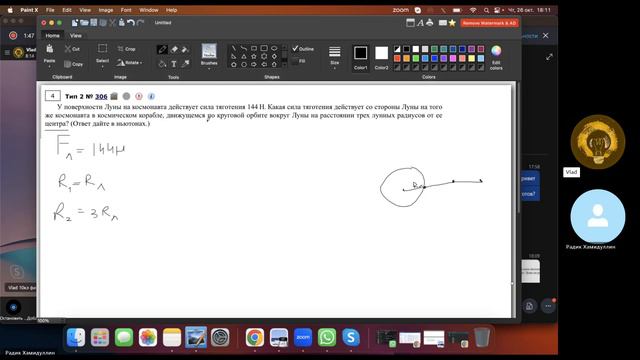Open Spotlight search in menu bar
Viewport: 640px width, 360px height.
pos(486,10)
